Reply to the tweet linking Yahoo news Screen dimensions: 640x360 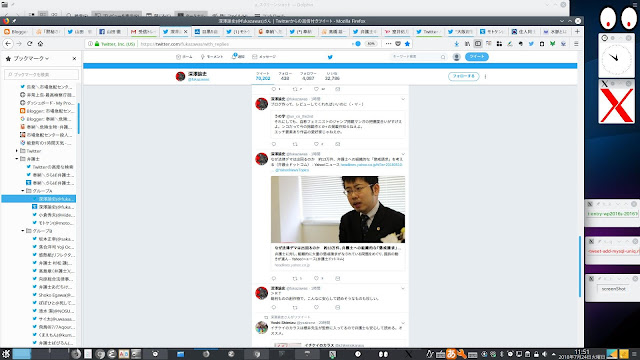(273, 279)
